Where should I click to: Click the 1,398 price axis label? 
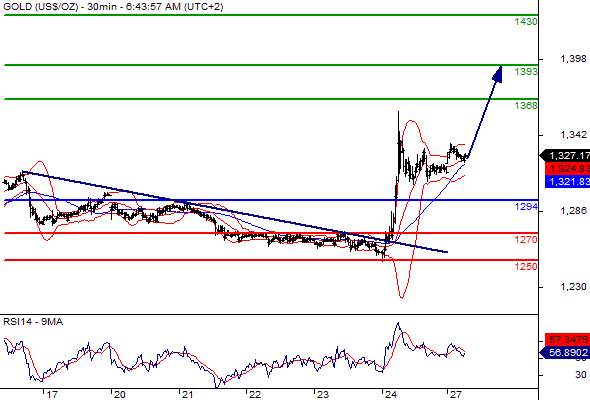pos(573,59)
